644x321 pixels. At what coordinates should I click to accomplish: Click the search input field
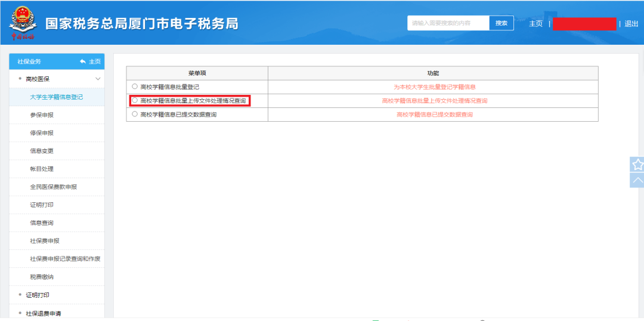coord(448,23)
